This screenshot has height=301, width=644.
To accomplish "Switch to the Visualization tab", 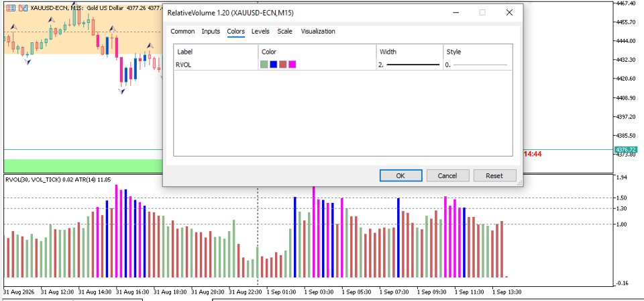I will click(x=318, y=32).
